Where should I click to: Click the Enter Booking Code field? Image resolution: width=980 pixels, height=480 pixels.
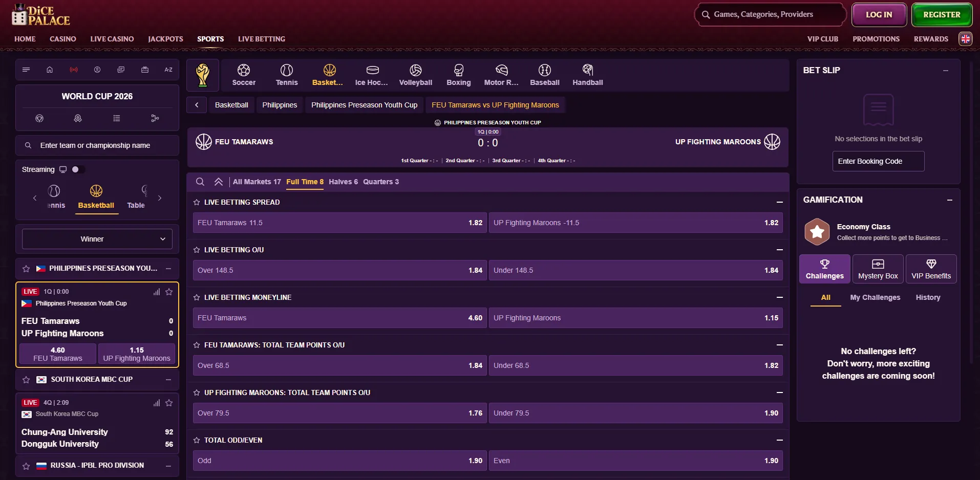pyautogui.click(x=879, y=161)
